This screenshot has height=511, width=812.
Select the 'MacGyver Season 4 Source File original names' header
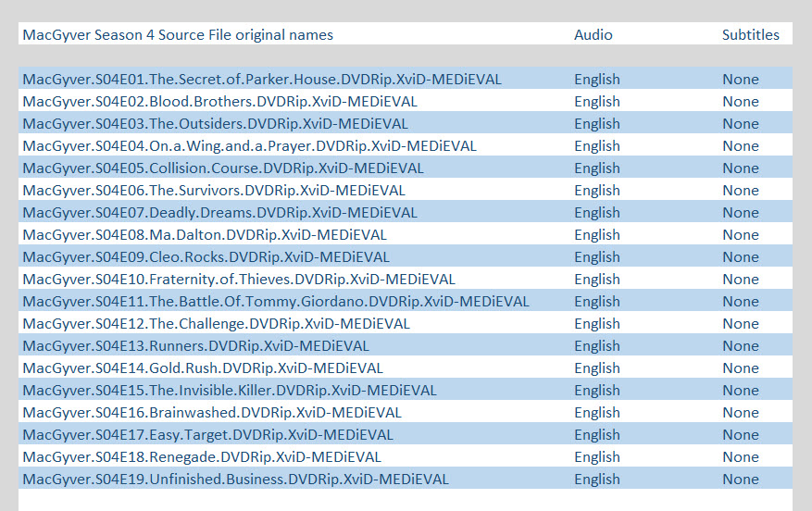coord(178,34)
